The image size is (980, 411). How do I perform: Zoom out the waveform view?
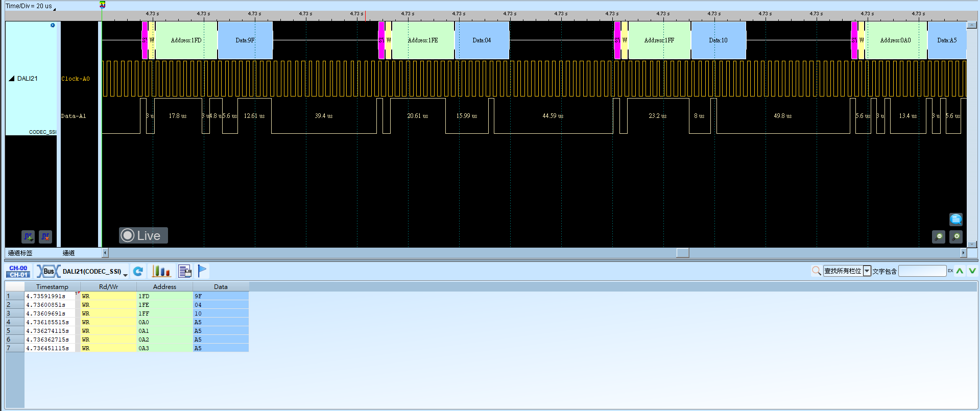[939, 237]
